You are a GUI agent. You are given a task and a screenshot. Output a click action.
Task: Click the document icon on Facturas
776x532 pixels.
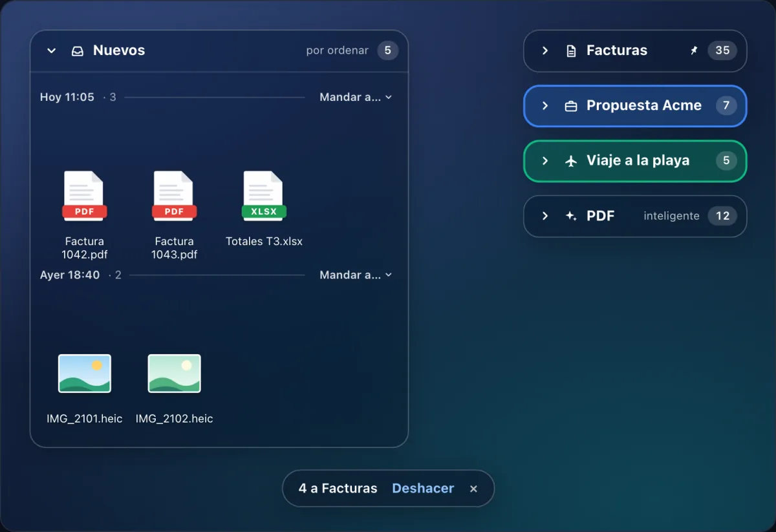(571, 50)
